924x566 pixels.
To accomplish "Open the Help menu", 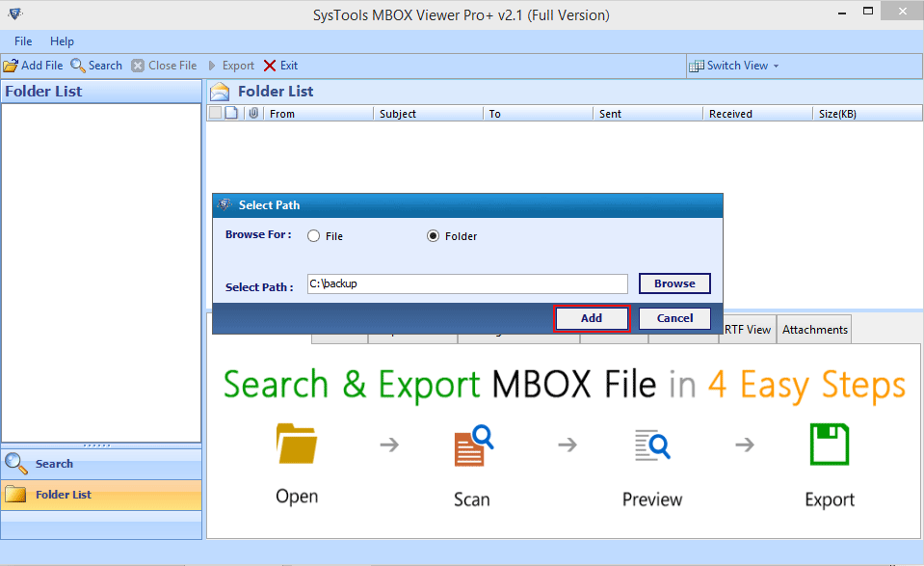I will 62,41.
